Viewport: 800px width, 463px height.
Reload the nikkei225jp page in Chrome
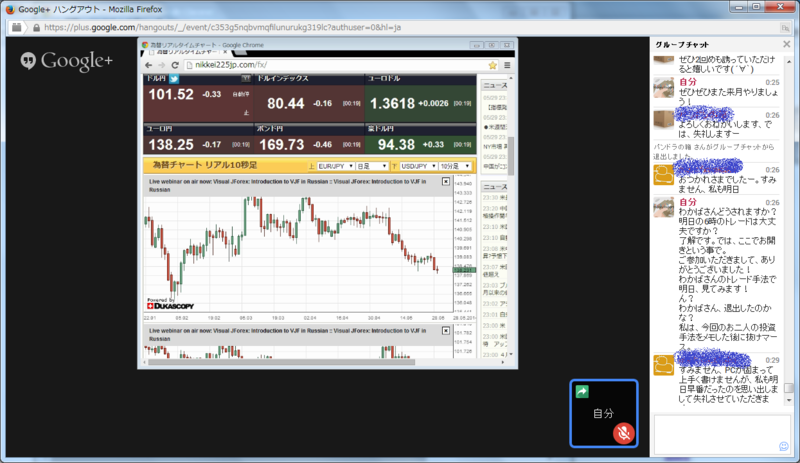(175, 65)
